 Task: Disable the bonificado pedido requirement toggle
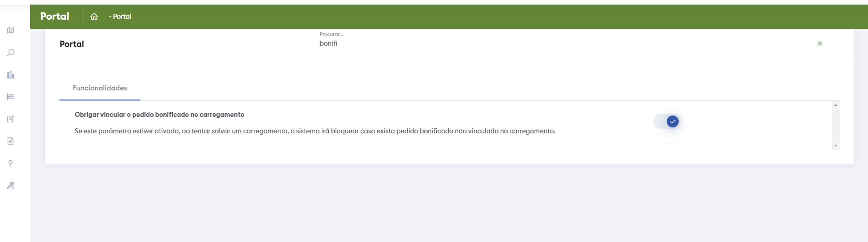[x=667, y=121]
